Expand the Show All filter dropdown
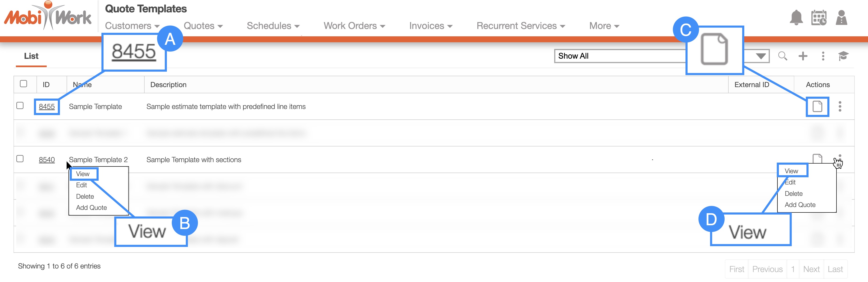 [761, 56]
